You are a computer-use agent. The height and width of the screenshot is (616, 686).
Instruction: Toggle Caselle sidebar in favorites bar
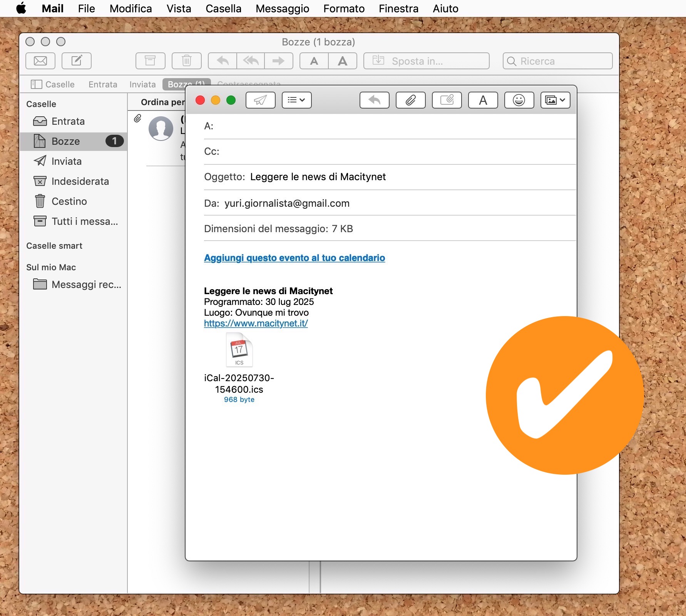[x=53, y=84]
